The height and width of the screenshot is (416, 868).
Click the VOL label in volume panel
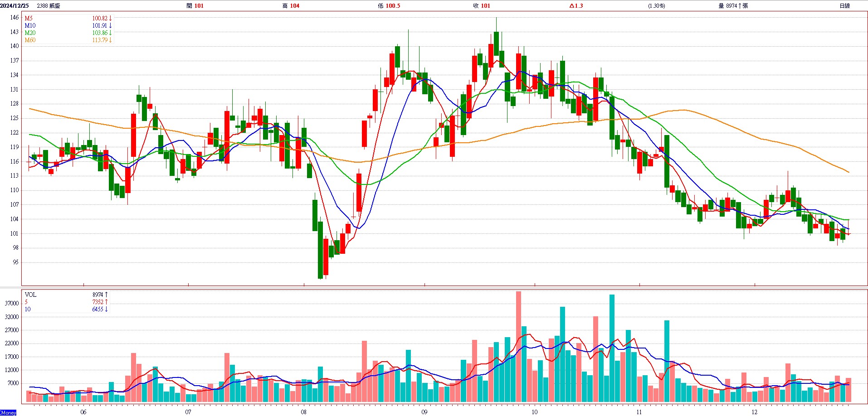pos(30,295)
